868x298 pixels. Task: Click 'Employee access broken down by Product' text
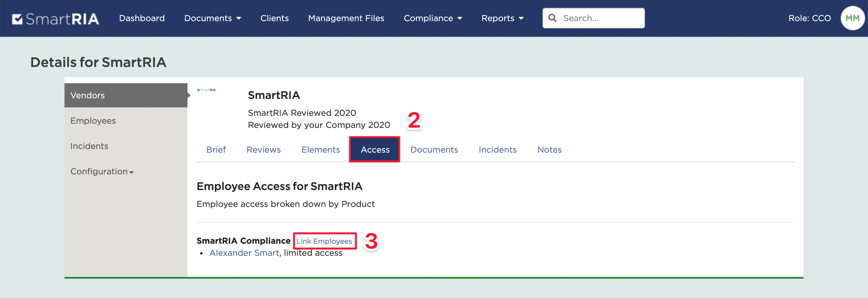[x=285, y=204]
